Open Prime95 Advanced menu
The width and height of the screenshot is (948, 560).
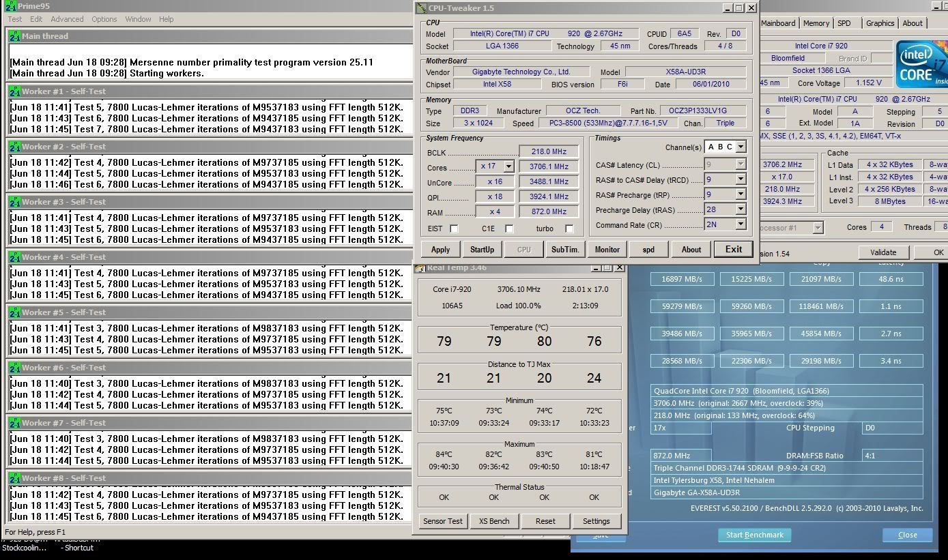pos(67,19)
